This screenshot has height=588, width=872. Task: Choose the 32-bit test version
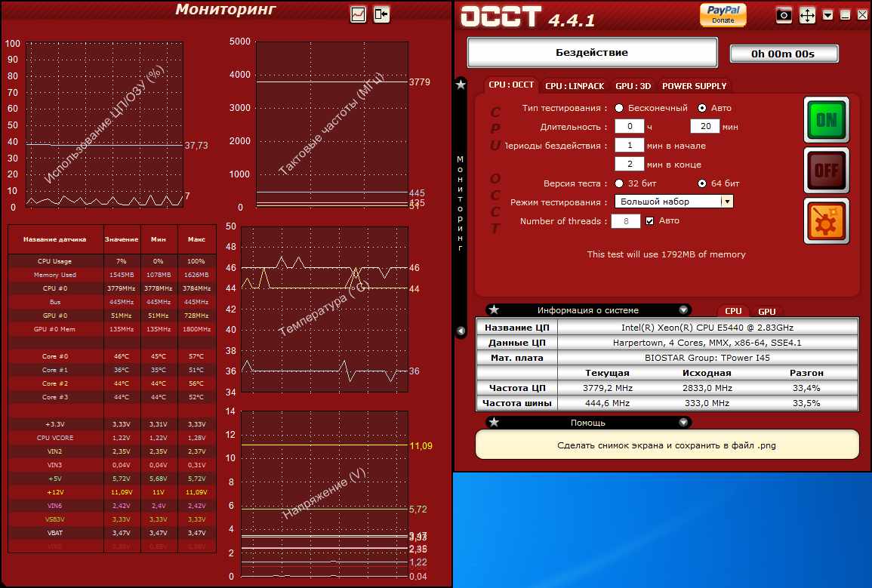click(x=619, y=183)
